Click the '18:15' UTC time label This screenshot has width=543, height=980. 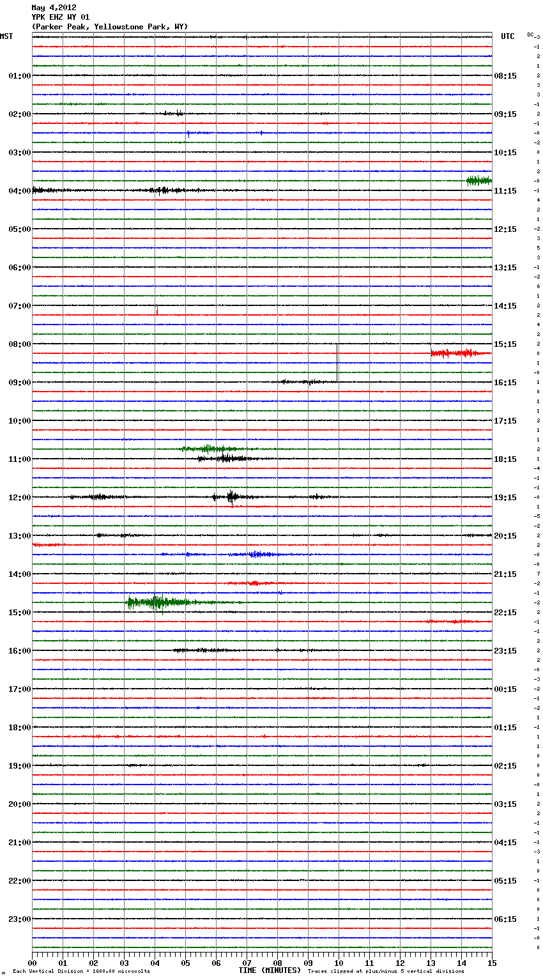point(505,459)
